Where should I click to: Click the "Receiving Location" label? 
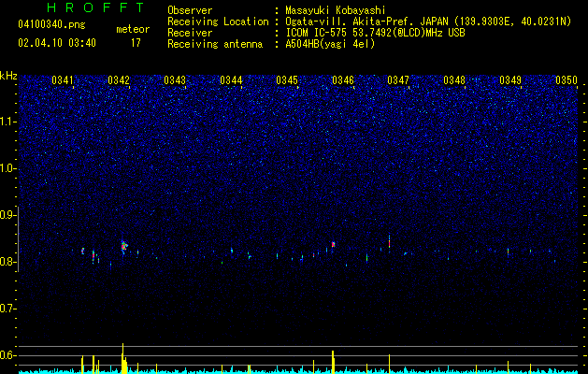pyautogui.click(x=218, y=22)
